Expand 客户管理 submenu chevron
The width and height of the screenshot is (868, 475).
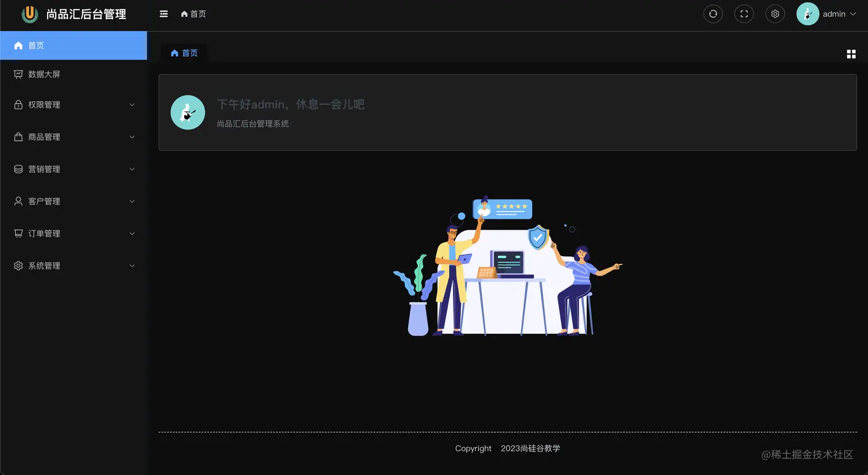coord(132,201)
